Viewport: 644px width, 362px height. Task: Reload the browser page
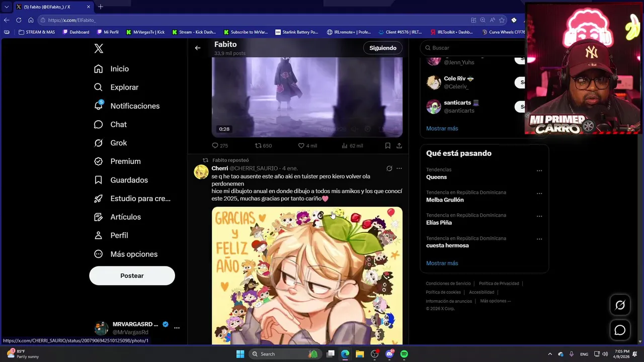[x=19, y=20]
